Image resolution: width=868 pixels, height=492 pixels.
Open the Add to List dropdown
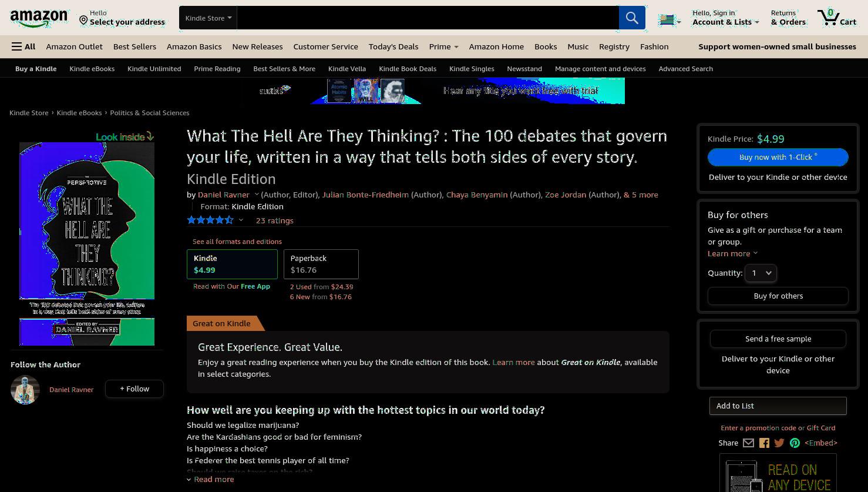click(x=778, y=406)
